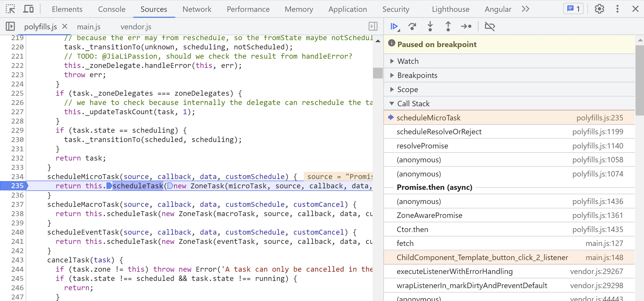Viewport: 644px width, 301px height.
Task: Click the inline breakpoint marker before scheduleTask
Action: point(109,186)
